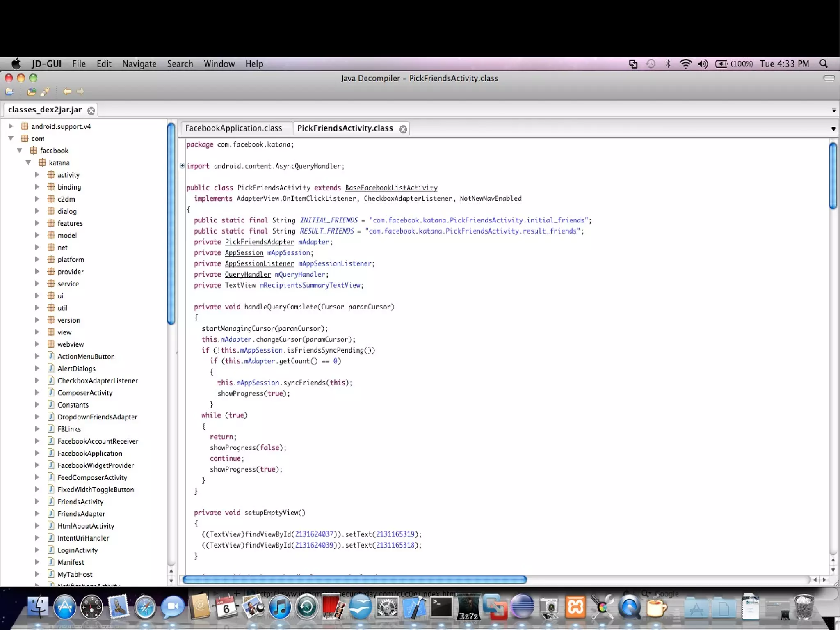The width and height of the screenshot is (840, 630).
Task: Expand the android.support.v4 package
Action: [x=11, y=126]
